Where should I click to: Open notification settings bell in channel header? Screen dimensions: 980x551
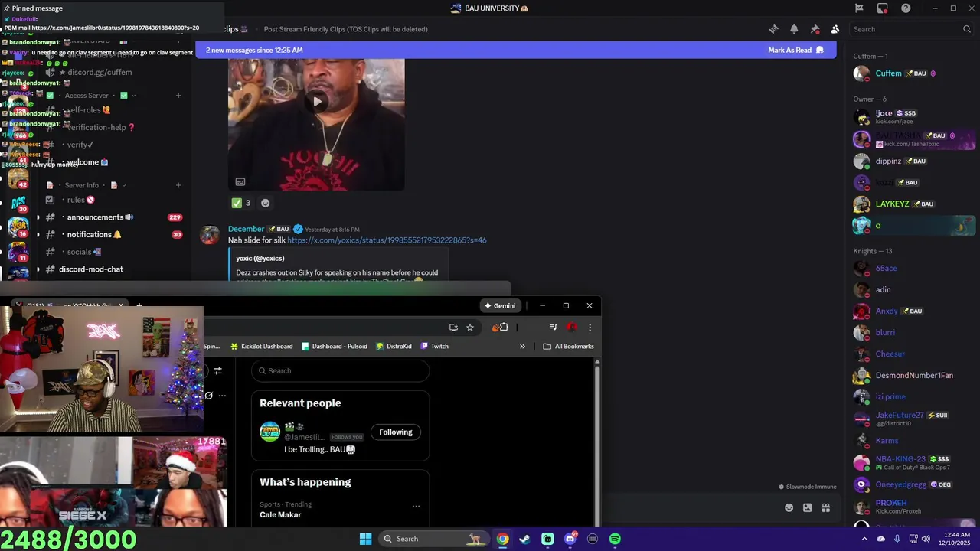pyautogui.click(x=794, y=29)
